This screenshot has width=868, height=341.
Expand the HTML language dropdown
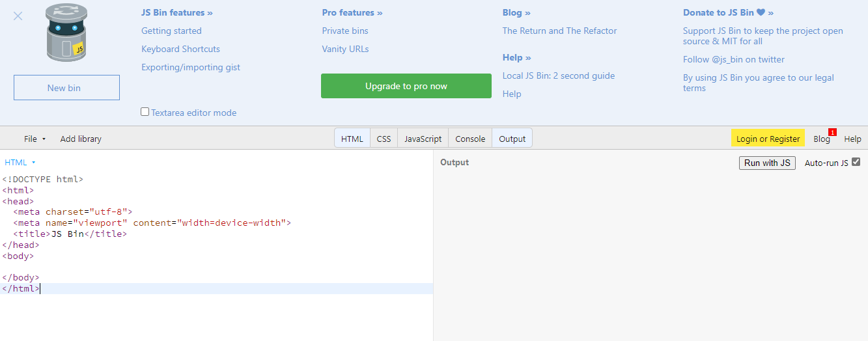click(20, 162)
